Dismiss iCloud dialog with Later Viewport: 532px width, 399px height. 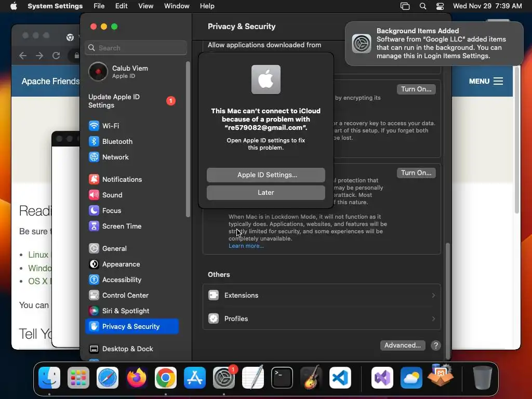[x=266, y=193]
